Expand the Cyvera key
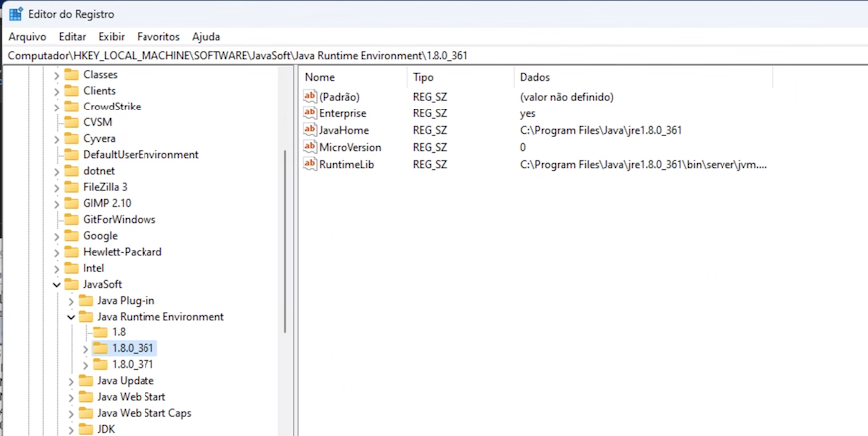 [x=57, y=139]
